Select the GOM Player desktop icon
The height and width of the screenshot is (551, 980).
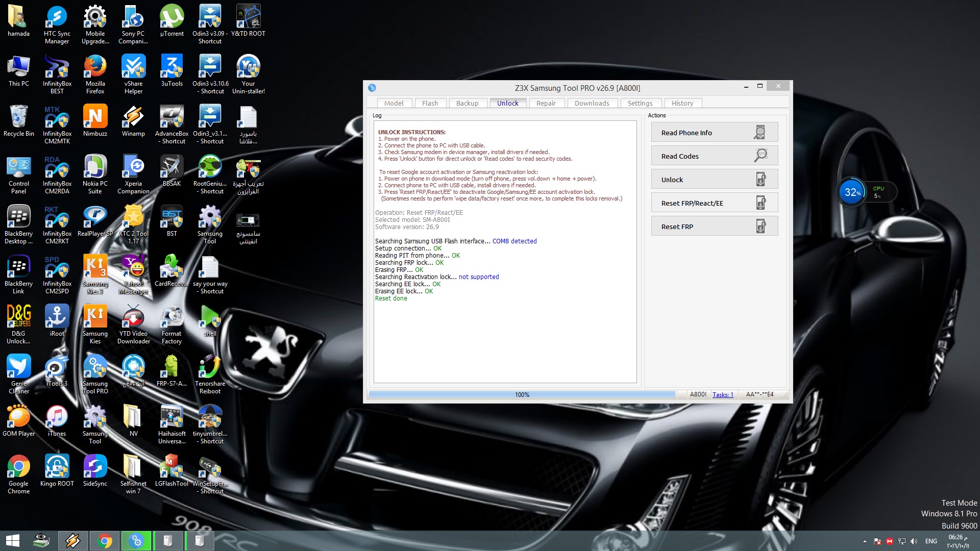pyautogui.click(x=18, y=421)
